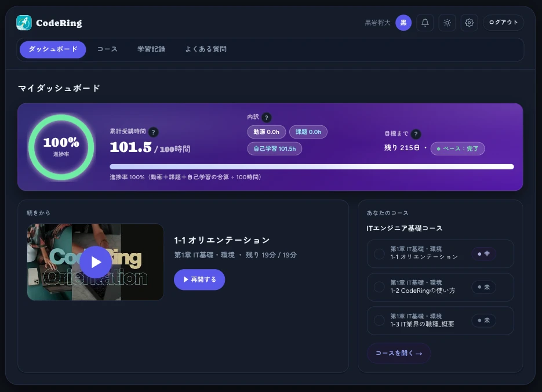This screenshot has height=392, width=542.
Task: Toggle circle for 1-3 IT業界の職種_概要 row
Action: pyautogui.click(x=379, y=321)
